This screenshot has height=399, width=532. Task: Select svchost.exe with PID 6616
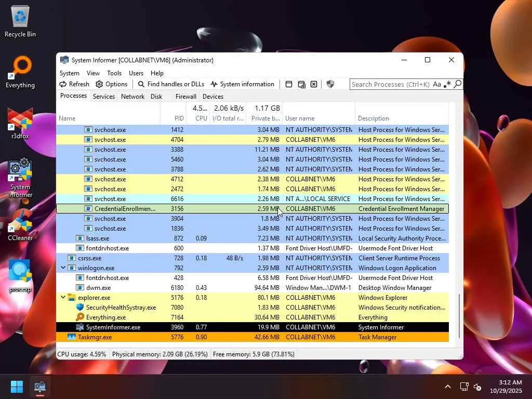click(x=252, y=199)
